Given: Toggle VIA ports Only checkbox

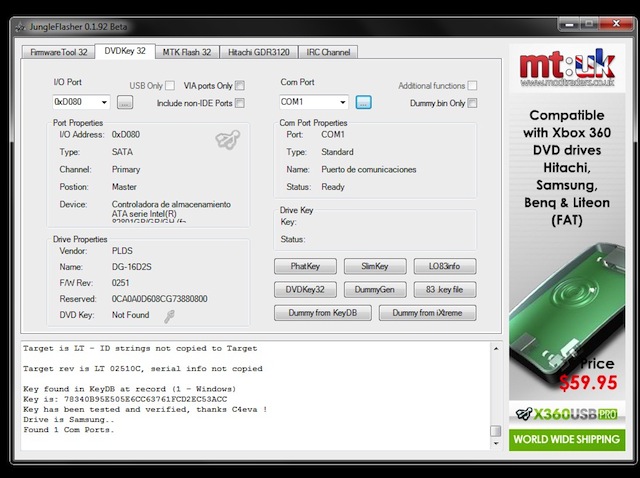Looking at the screenshot, I should tap(240, 86).
